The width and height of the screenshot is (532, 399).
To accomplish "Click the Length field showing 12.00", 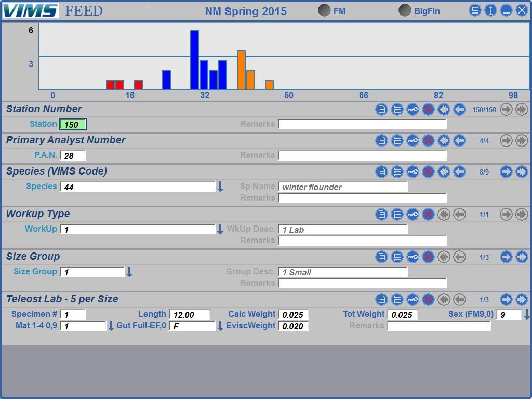I will point(189,315).
